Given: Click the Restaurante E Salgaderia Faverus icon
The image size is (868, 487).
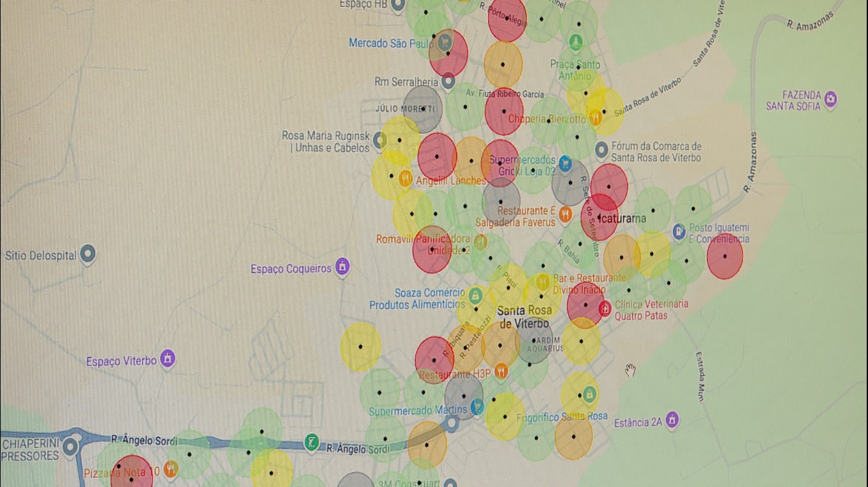Looking at the screenshot, I should point(565,216).
